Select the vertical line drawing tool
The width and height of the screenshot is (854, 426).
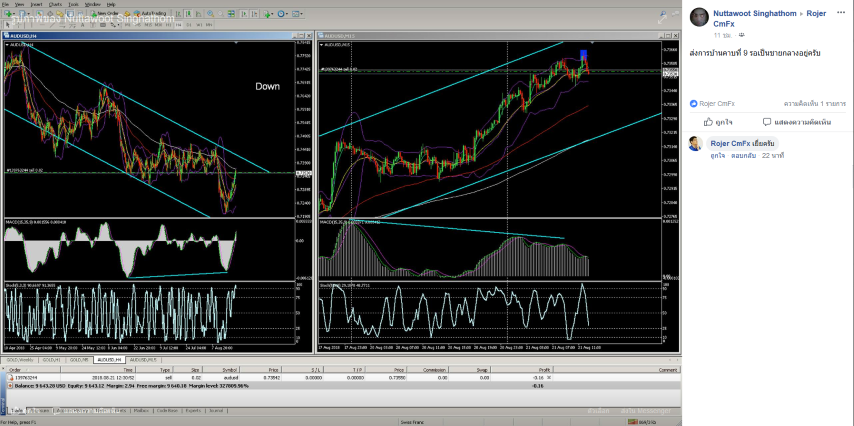31,25
